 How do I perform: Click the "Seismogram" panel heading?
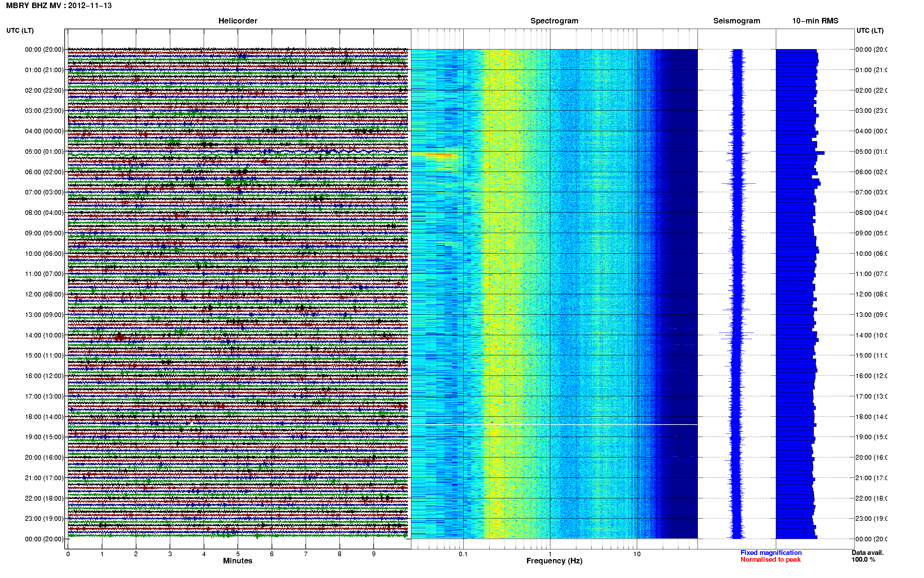737,21
